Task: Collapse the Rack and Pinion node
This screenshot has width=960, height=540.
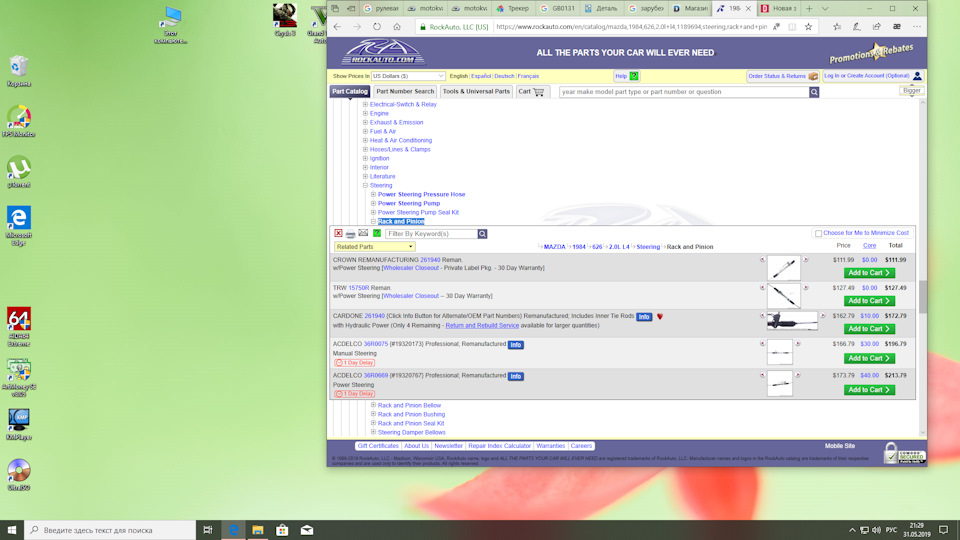Action: coord(373,221)
